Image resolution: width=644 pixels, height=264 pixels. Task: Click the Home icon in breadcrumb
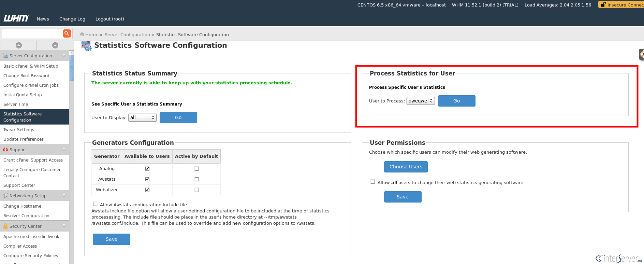click(x=82, y=34)
